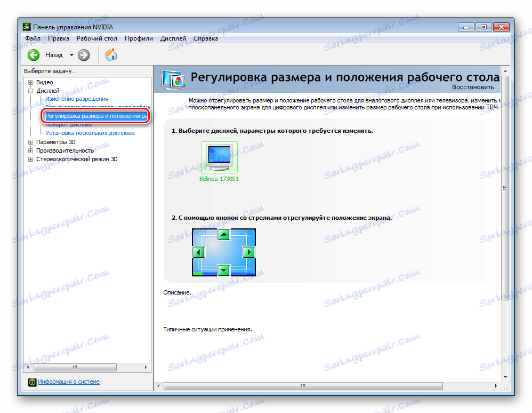Screen dimensions: 532x413
Task: Select Регулировка размера и положения item
Action: (x=96, y=116)
